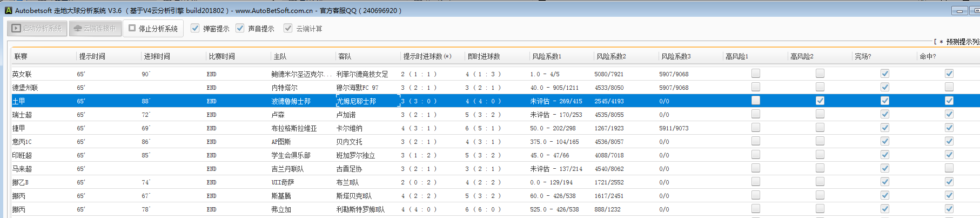
Task: Toggle the 云端计算 cloud computing checkbox
Action: (288, 28)
